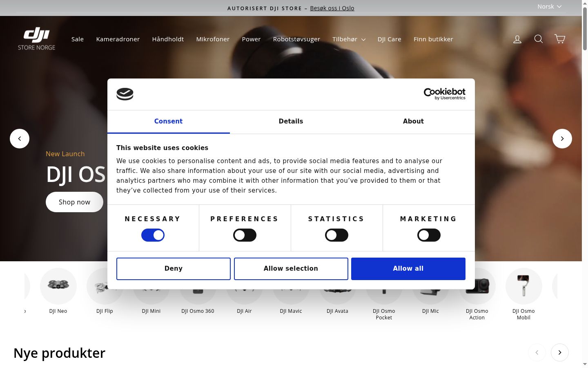The width and height of the screenshot is (588, 368).
Task: Click the Allow all button
Action: tap(408, 269)
